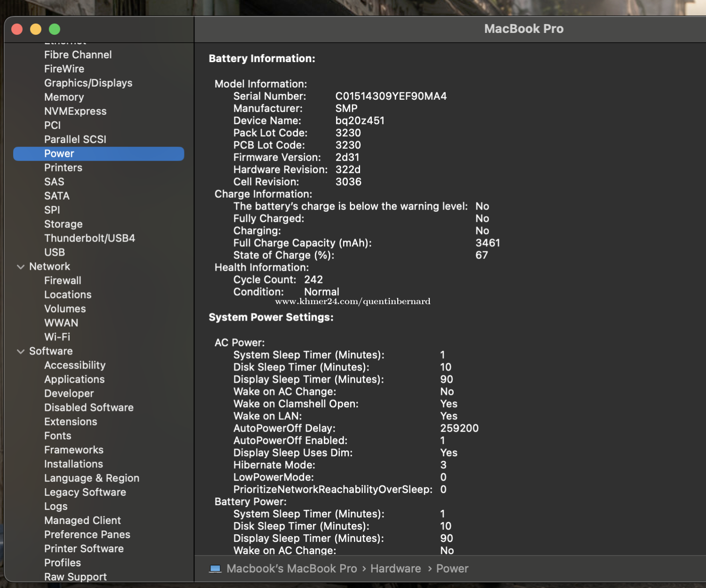Click the Battery Information heading
Screen dimensions: 706x588
pyautogui.click(x=262, y=58)
